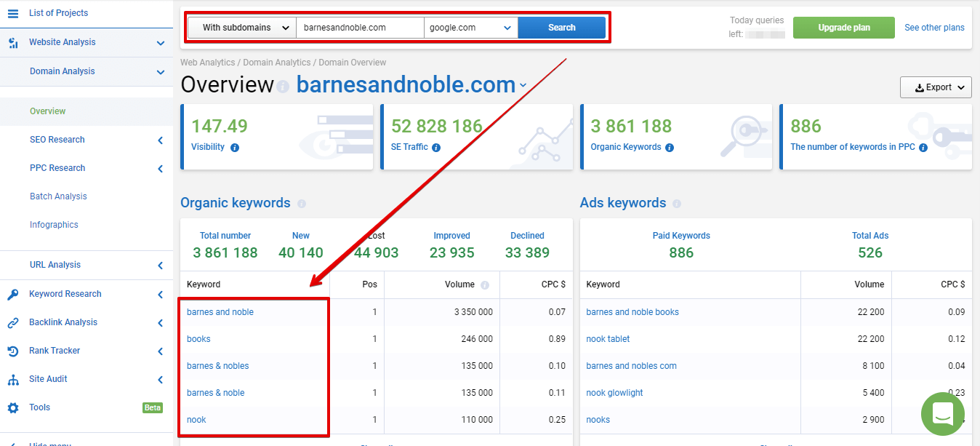Open 'nook' organic keyword link
Screen dimensions: 980x446
click(x=196, y=420)
